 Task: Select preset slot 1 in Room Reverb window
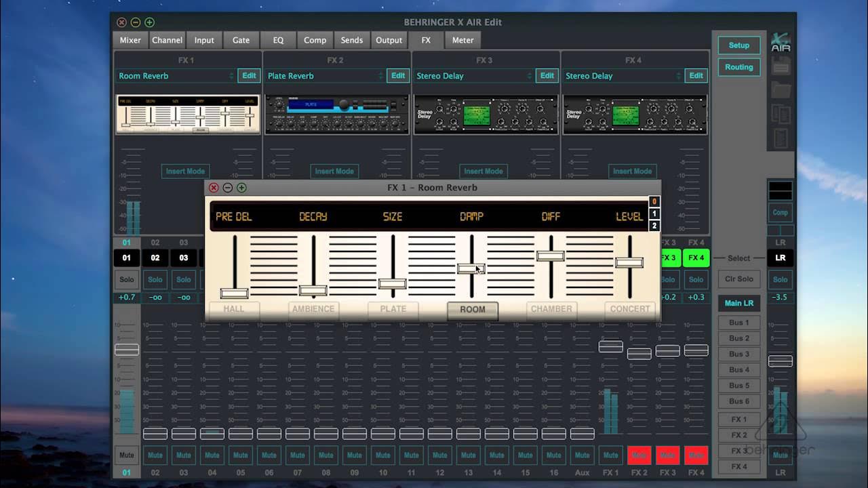654,213
